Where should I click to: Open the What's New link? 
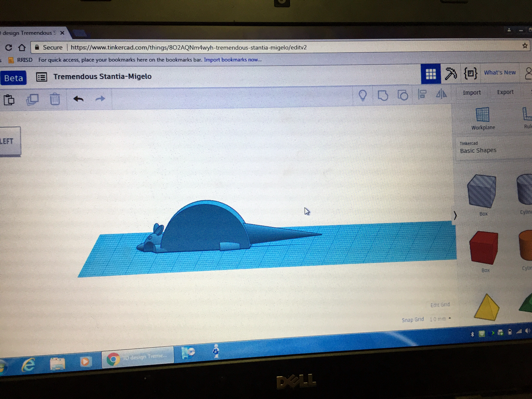[500, 73]
